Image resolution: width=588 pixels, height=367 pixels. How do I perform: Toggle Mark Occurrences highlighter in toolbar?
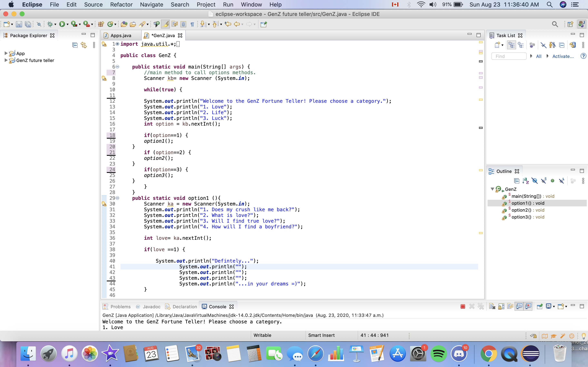[165, 24]
